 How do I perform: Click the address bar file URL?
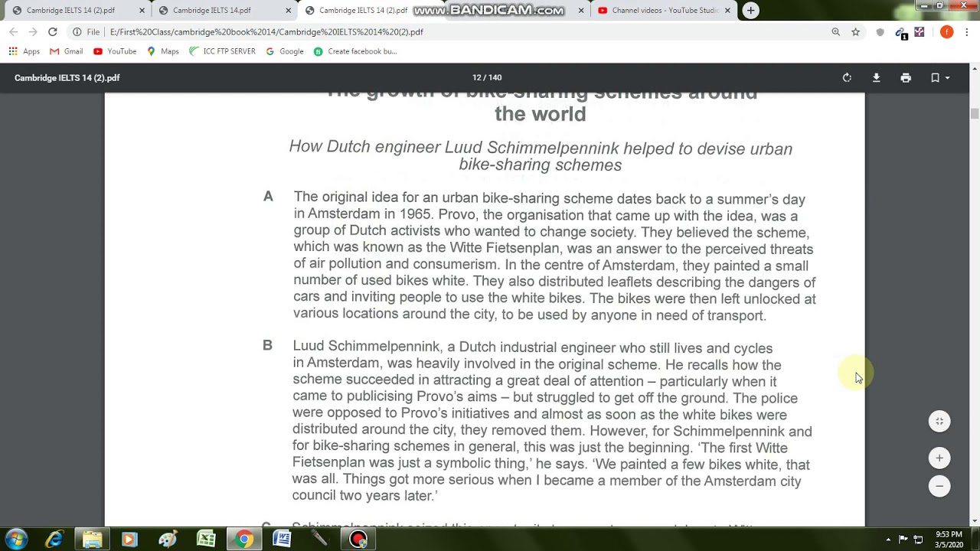click(x=266, y=32)
